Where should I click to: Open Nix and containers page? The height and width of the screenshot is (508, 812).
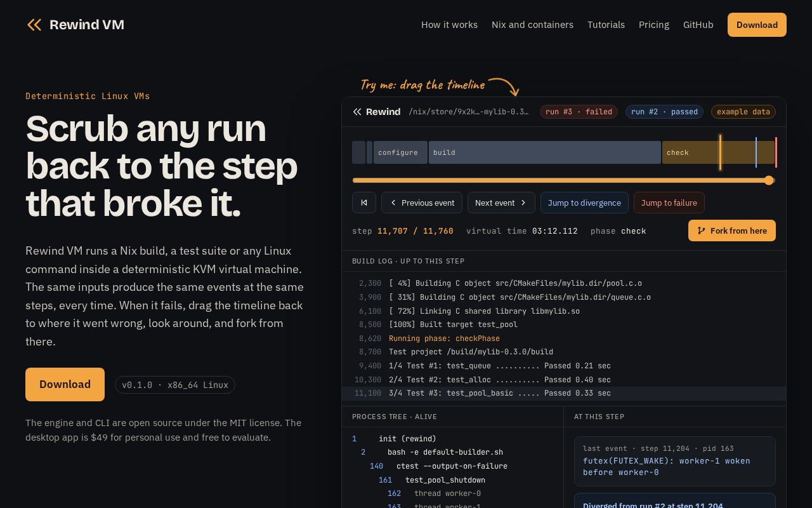(x=532, y=25)
